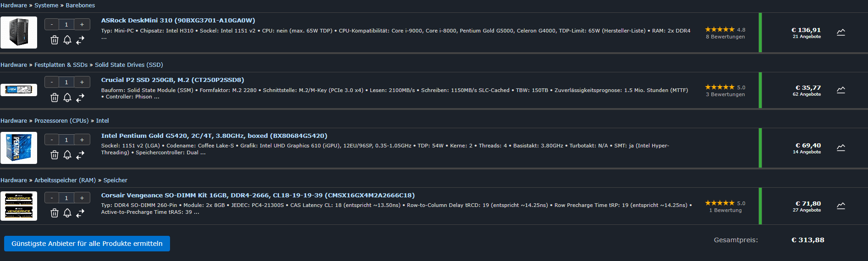
Task: View 1 Bewertung for Corsair Vengeance
Action: click(725, 210)
